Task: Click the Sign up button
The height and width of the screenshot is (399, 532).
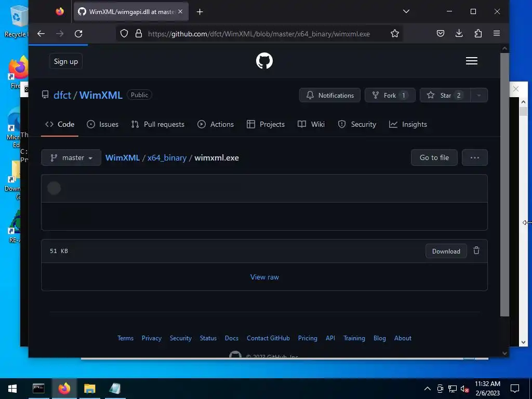Action: (66, 61)
